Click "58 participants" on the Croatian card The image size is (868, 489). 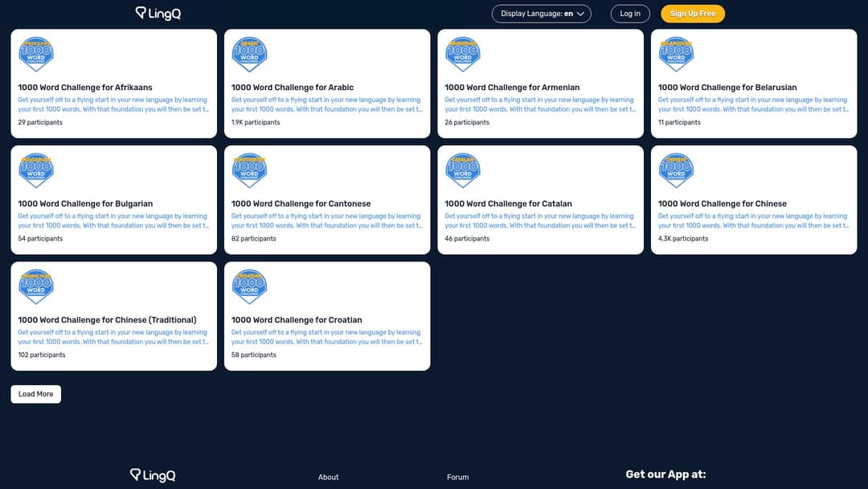253,355
